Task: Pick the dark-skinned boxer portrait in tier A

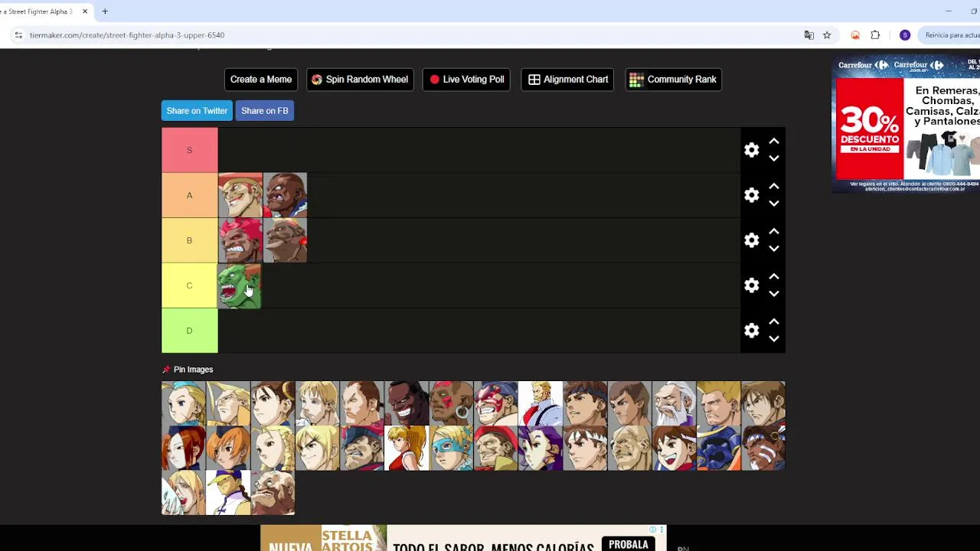Action: coord(285,195)
